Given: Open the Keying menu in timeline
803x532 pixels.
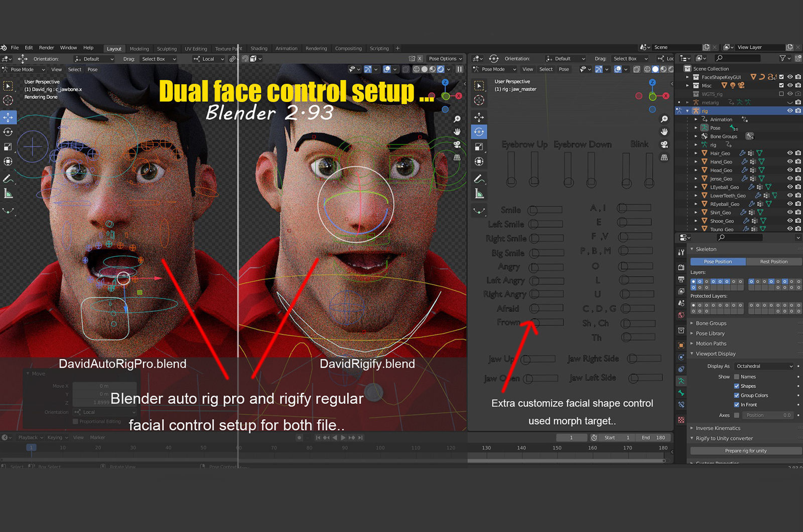Looking at the screenshot, I should (57, 438).
